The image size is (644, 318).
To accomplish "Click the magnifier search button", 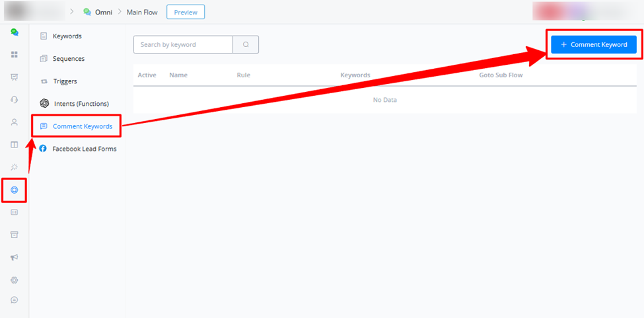I will point(246,45).
